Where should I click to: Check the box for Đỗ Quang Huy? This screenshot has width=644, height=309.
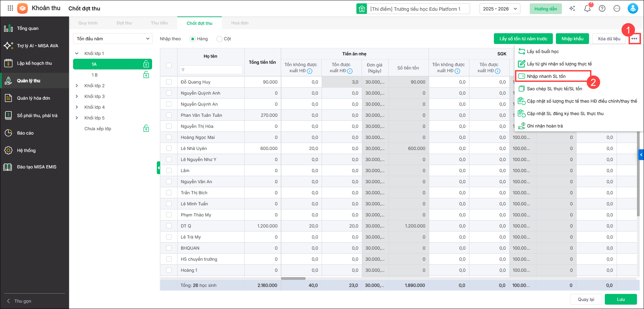(169, 82)
